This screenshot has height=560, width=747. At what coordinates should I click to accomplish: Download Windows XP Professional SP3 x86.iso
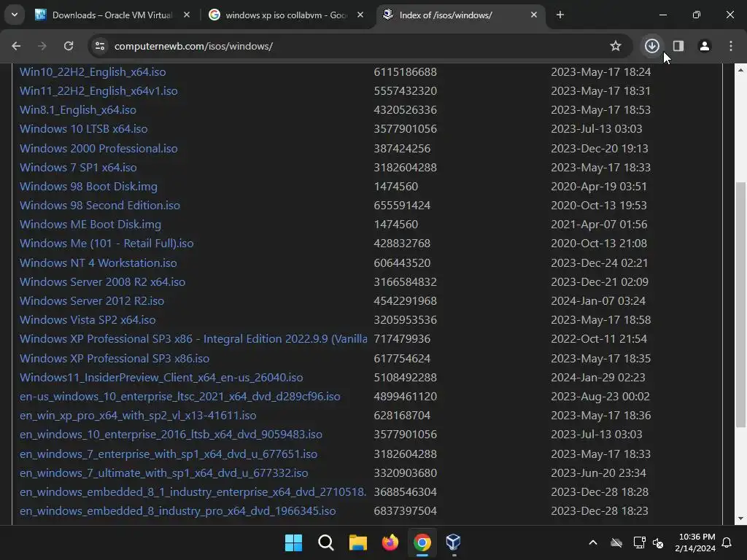[x=115, y=359]
